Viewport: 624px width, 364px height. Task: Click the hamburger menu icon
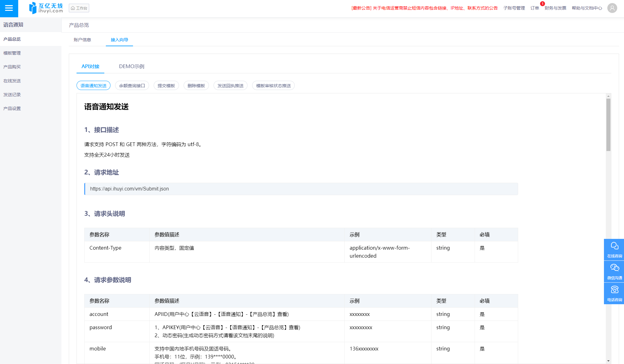9,8
